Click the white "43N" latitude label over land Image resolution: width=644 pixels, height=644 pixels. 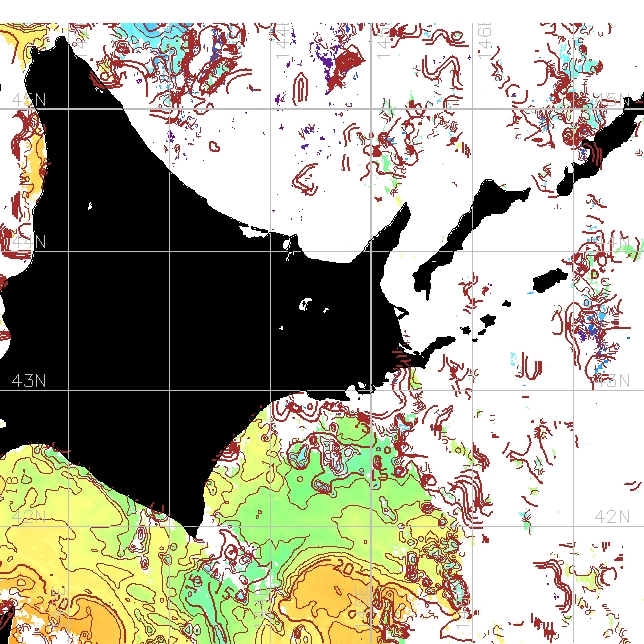point(29,381)
